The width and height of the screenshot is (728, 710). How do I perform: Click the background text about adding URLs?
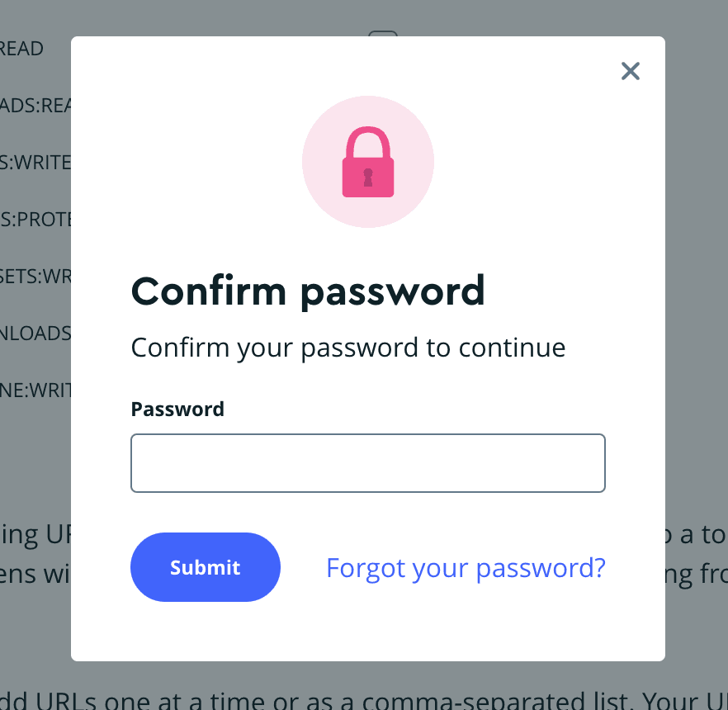pyautogui.click(x=364, y=700)
